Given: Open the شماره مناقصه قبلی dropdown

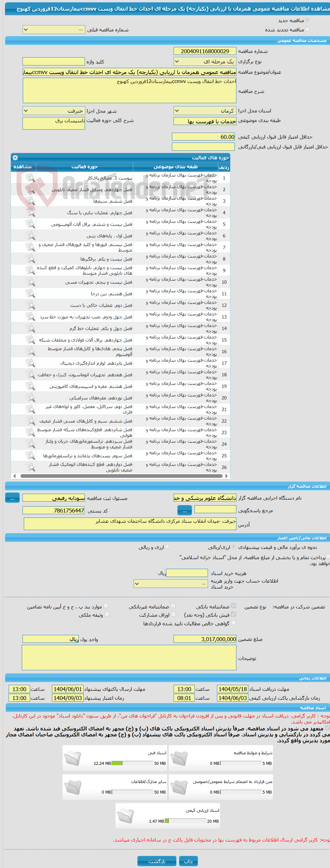Looking at the screenshot, I should tap(54, 30).
